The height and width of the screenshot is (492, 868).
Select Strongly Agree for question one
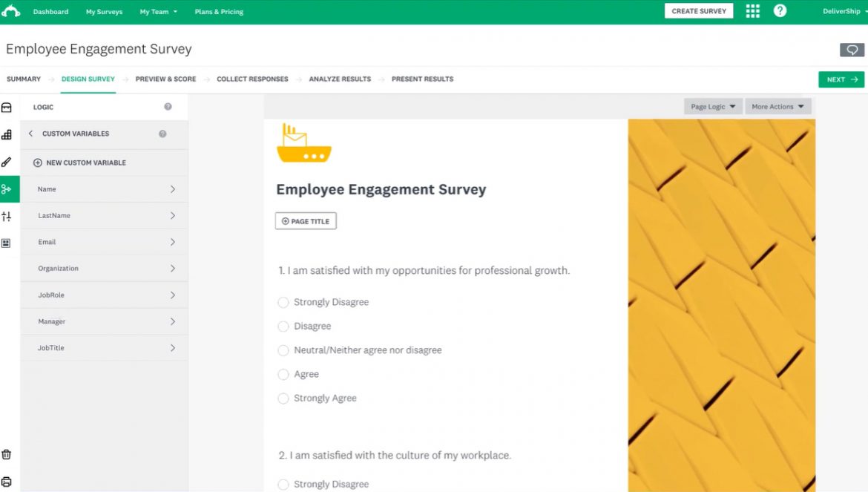pyautogui.click(x=283, y=398)
